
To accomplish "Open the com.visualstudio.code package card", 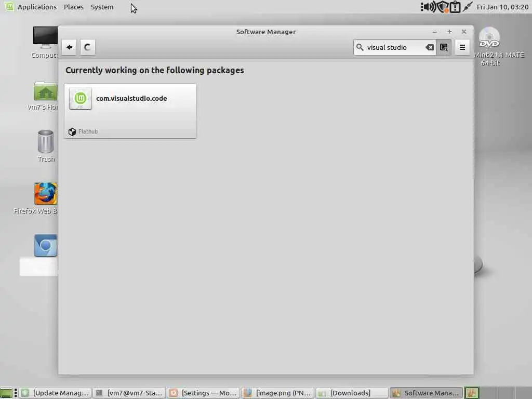I will point(130,111).
